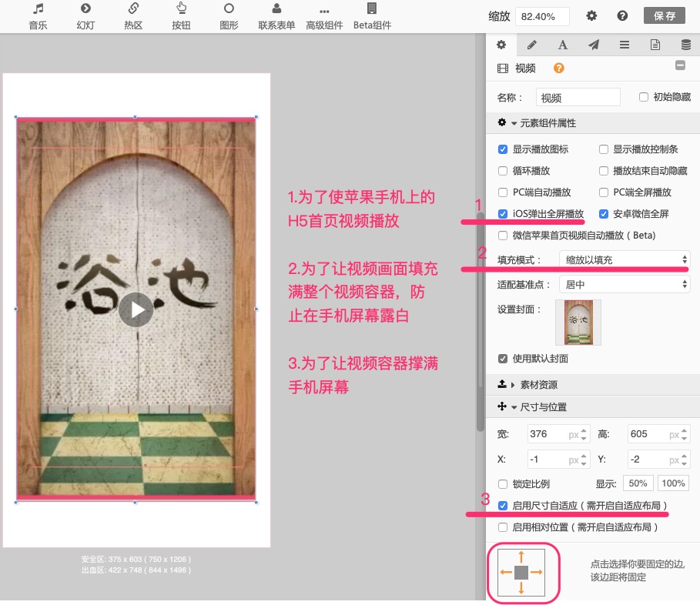Open the paper plane animation tab
Viewport: 700px width, 605px height.
[593, 45]
